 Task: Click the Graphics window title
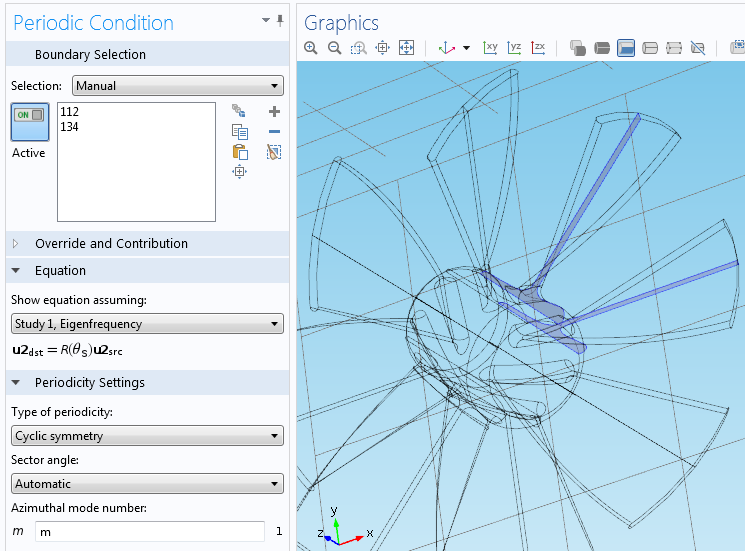(x=341, y=23)
